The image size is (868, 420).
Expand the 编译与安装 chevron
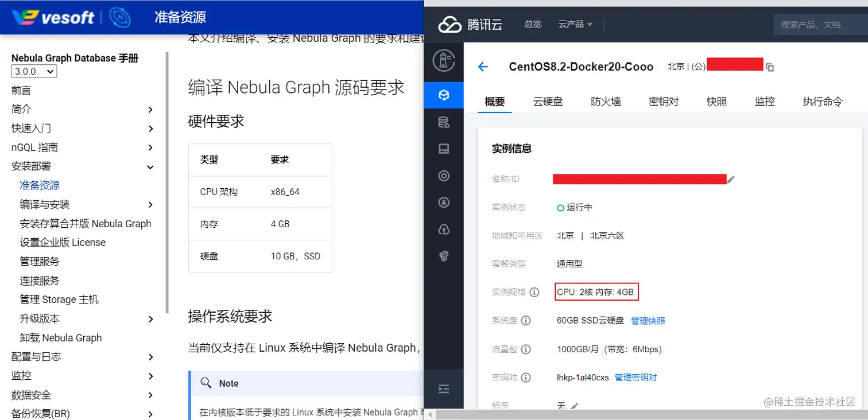[x=150, y=205]
